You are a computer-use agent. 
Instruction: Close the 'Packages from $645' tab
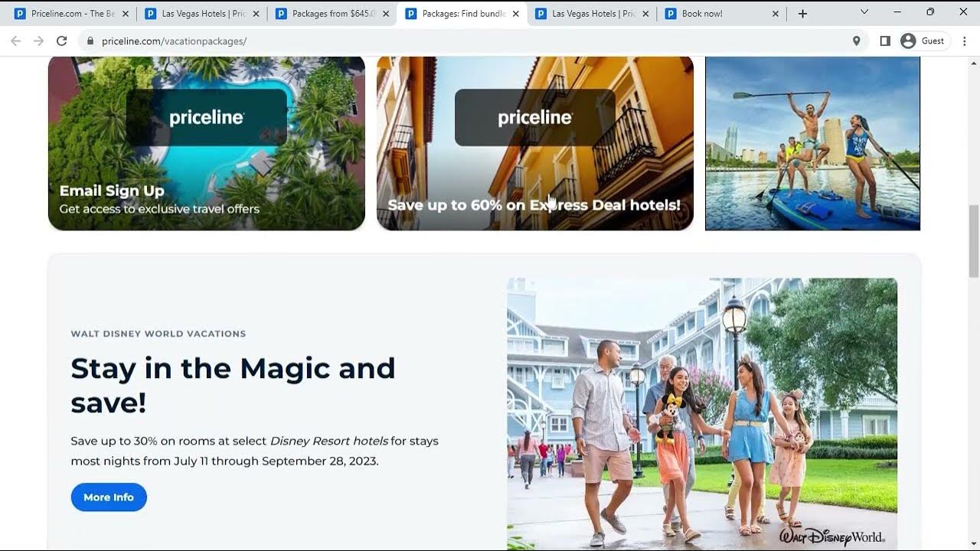point(386,14)
